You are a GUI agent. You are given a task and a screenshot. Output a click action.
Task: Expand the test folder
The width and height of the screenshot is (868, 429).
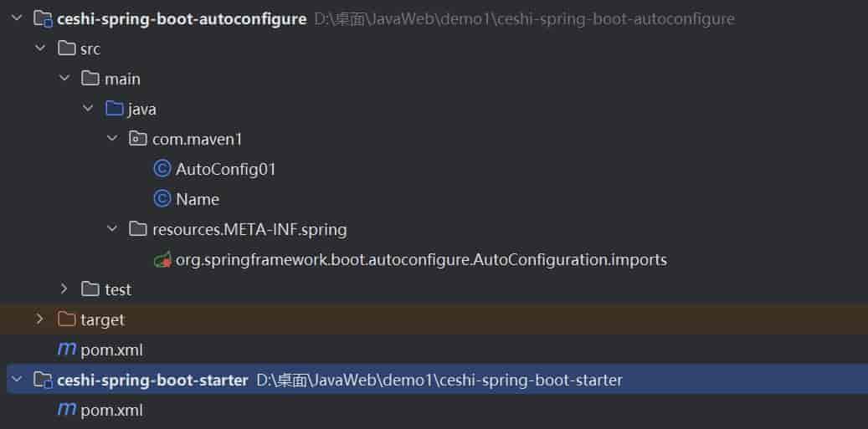64,289
